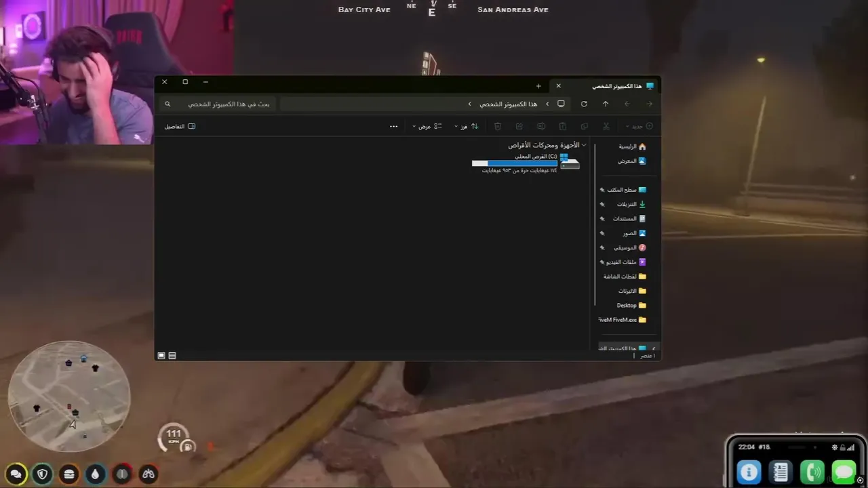Image resolution: width=868 pixels, height=488 pixels.
Task: Open the green messages app on phone
Action: click(844, 472)
